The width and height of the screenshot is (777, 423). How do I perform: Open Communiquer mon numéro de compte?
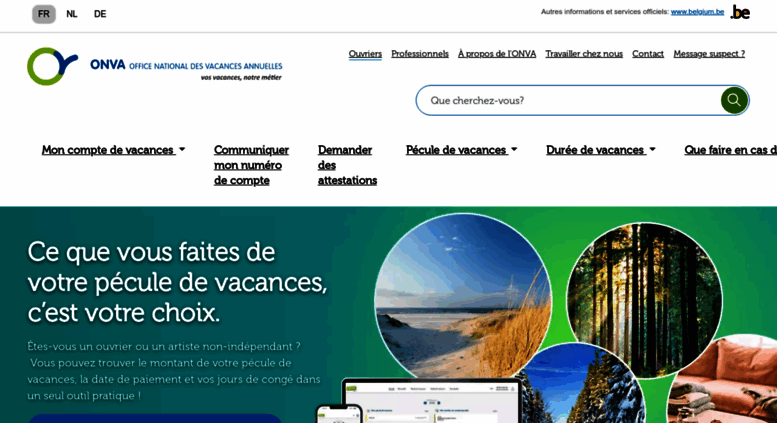point(251,165)
